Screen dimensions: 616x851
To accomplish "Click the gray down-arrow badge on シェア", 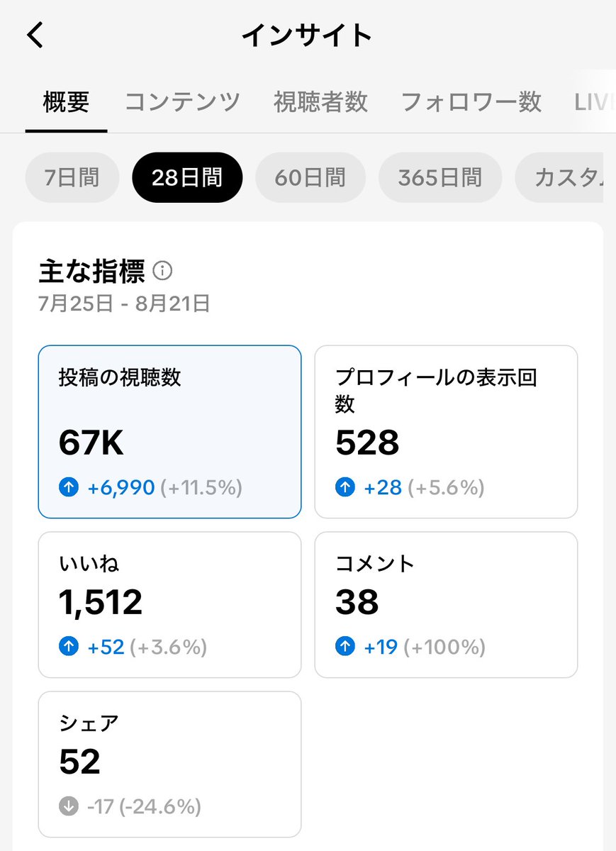I will tap(69, 806).
